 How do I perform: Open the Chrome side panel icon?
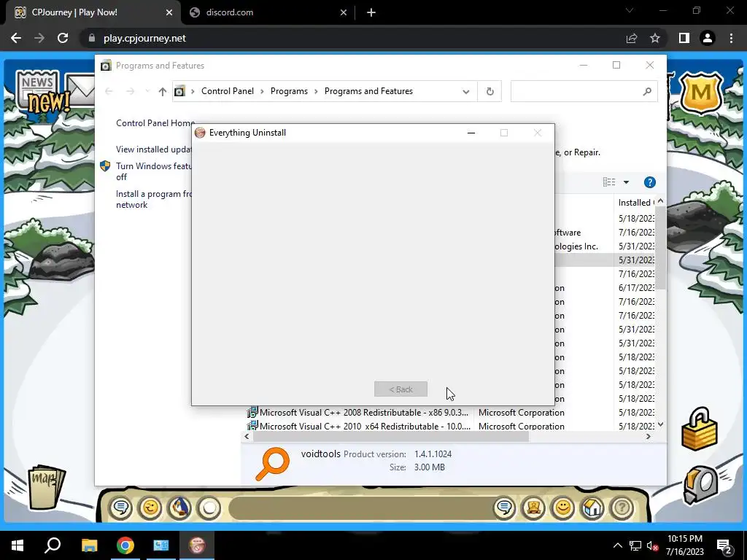pos(684,38)
